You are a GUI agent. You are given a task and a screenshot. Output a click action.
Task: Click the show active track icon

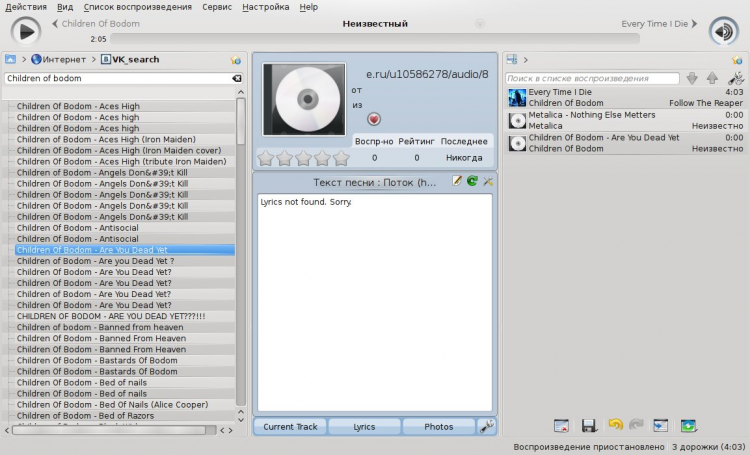[x=661, y=425]
